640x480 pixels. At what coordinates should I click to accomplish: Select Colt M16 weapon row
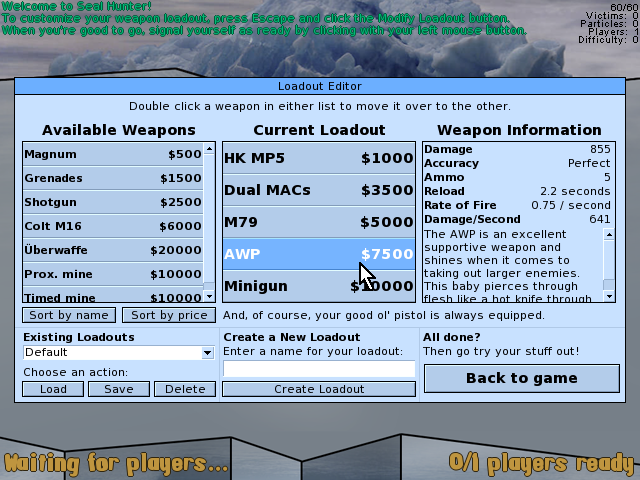tap(113, 226)
